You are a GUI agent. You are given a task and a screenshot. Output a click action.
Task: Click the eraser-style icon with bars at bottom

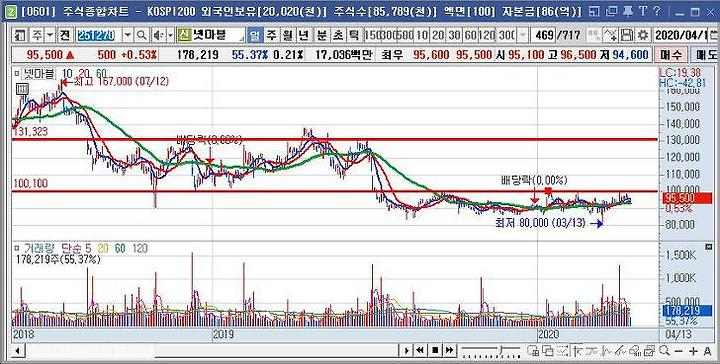[x=635, y=351]
